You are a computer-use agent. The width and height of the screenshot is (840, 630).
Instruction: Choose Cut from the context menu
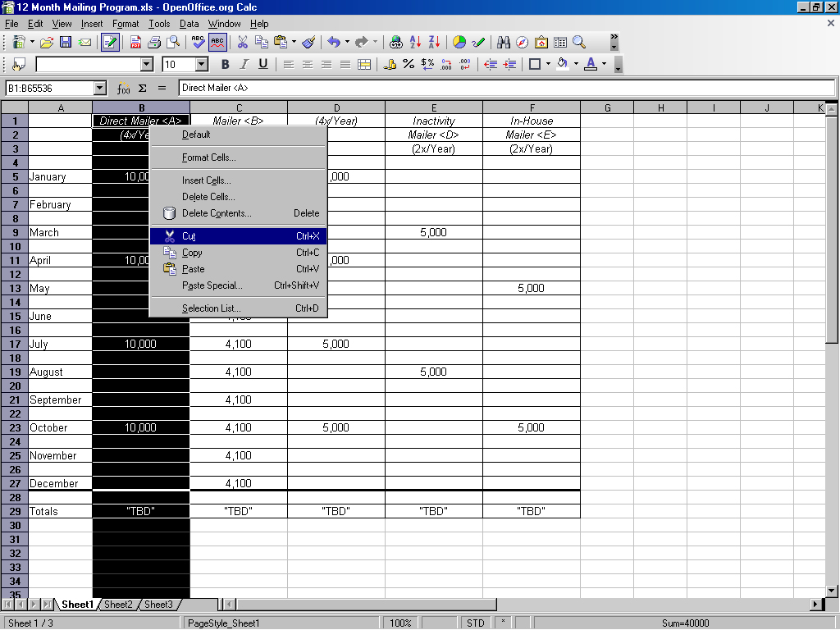[189, 236]
